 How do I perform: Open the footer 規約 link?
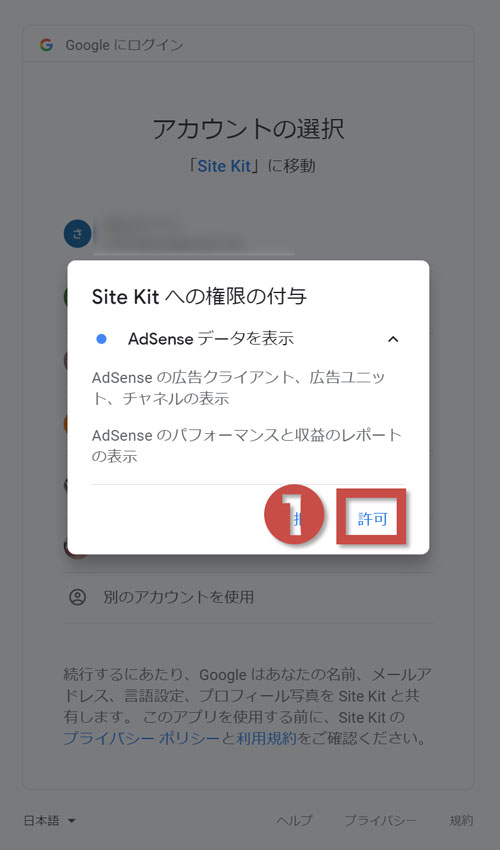[x=461, y=821]
